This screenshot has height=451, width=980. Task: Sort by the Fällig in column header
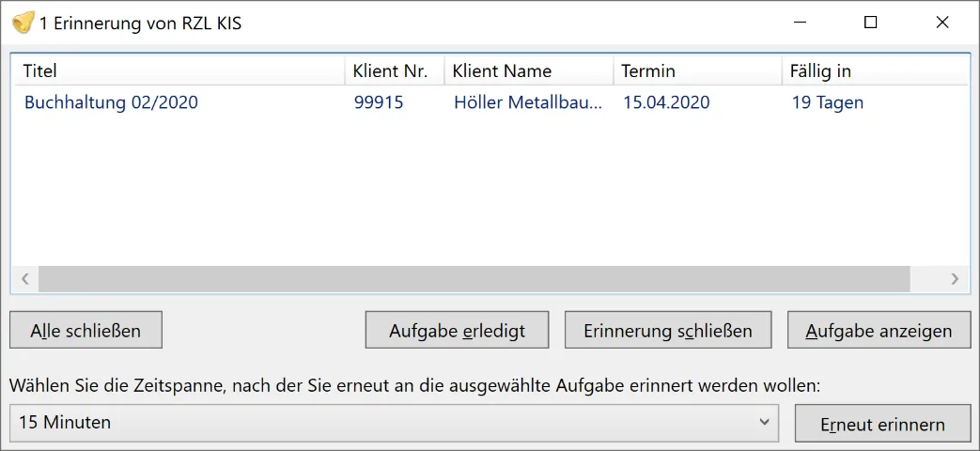click(x=875, y=71)
